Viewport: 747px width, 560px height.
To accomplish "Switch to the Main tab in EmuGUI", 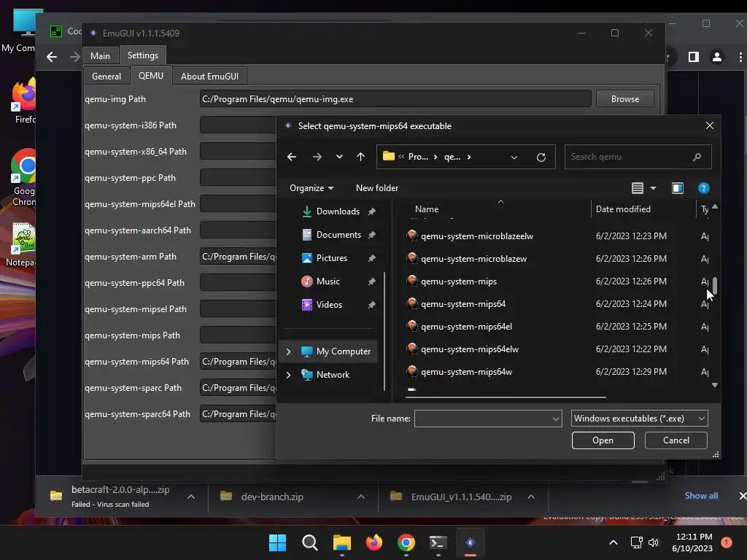I will (x=100, y=55).
